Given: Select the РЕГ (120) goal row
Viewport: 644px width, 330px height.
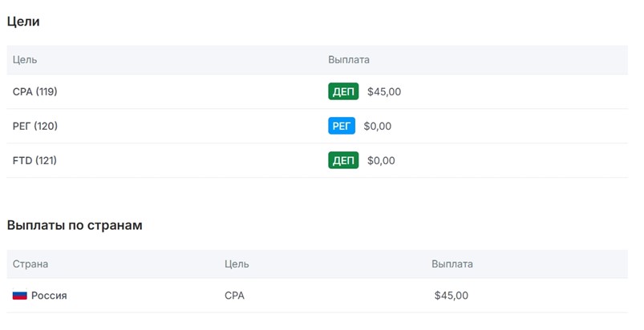Looking at the screenshot, I should click(35, 126).
